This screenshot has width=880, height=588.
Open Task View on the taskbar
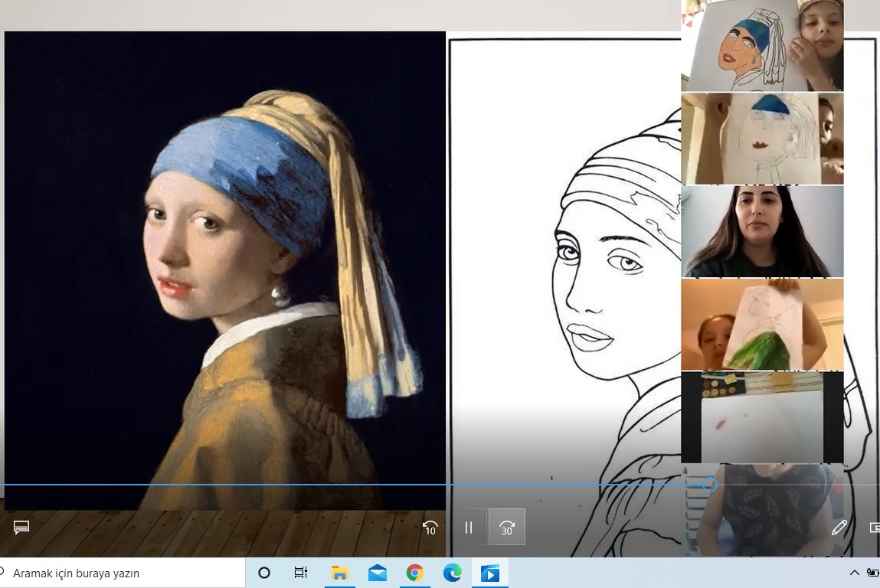pos(301,573)
